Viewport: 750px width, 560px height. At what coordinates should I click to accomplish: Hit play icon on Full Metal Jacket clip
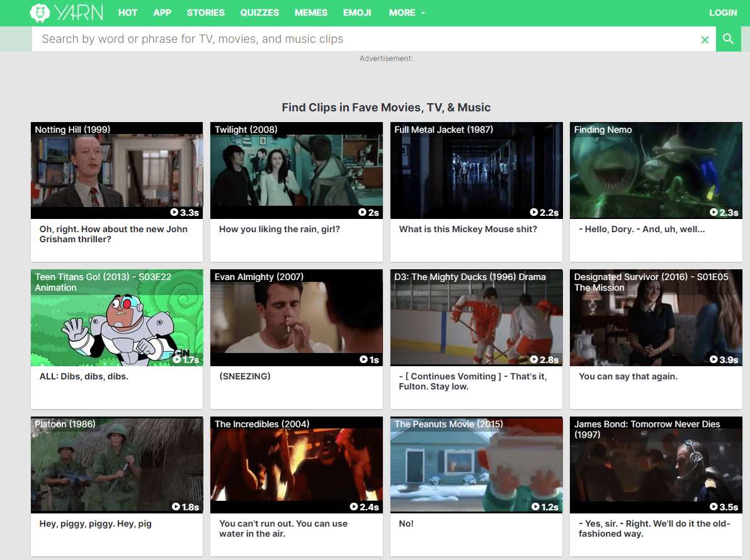[534, 213]
